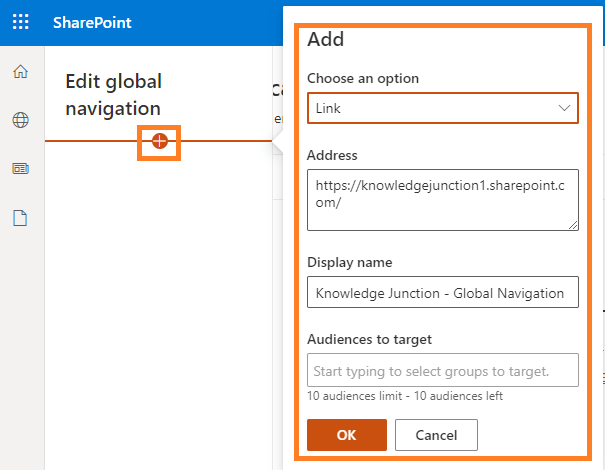
Task: Click the Address label
Action: (332, 155)
